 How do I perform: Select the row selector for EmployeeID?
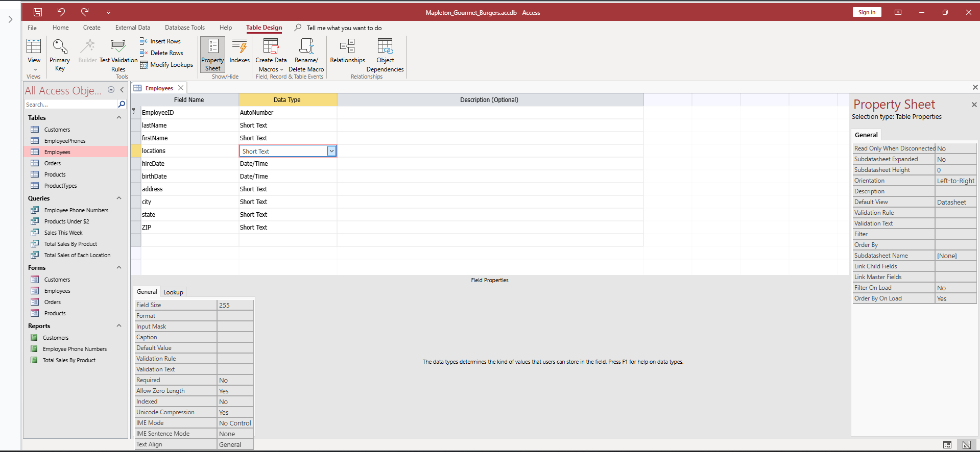coord(136,112)
